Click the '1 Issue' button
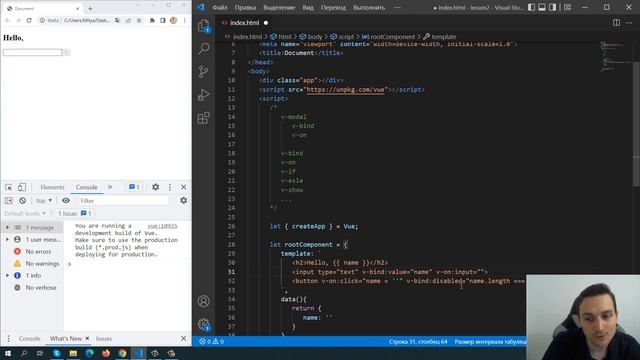640x360 pixels. (74, 213)
